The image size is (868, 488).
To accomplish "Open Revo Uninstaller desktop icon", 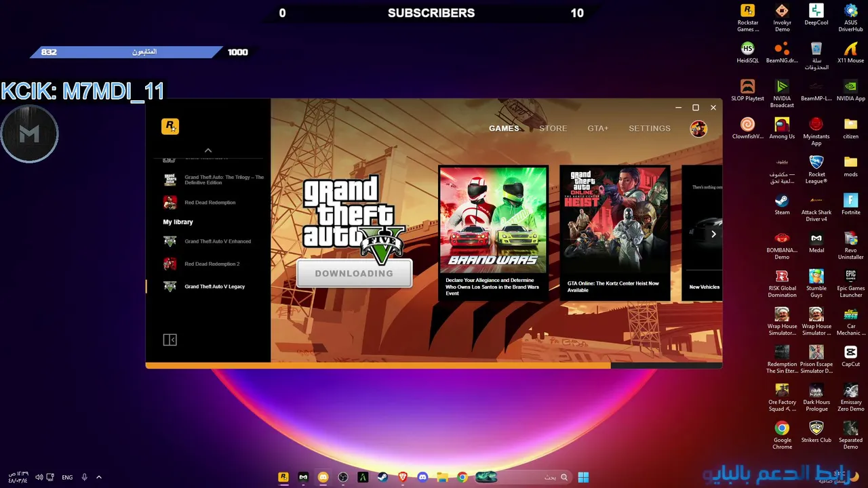I will (x=850, y=245).
